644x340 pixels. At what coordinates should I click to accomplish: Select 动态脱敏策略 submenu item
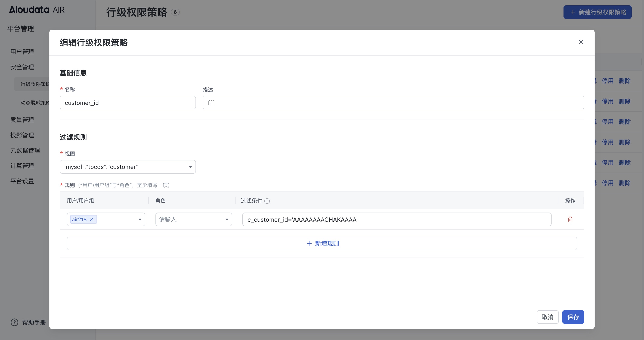(35, 103)
